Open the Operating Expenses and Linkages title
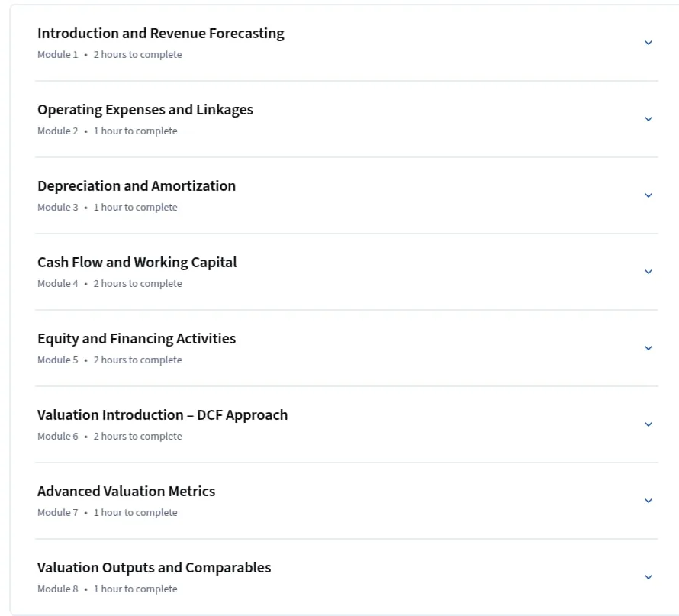Image resolution: width=679 pixels, height=616 pixels. (145, 110)
